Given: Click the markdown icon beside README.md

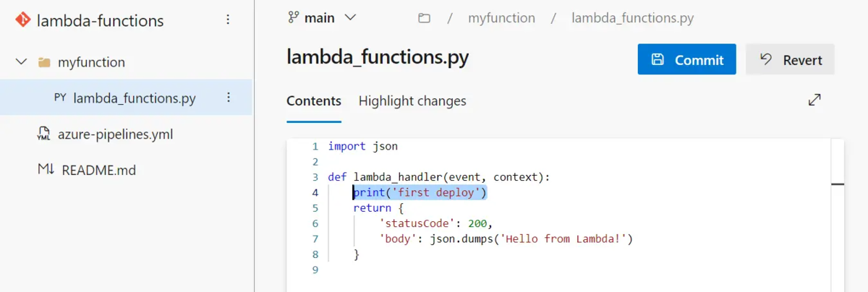Looking at the screenshot, I should pyautogui.click(x=46, y=171).
